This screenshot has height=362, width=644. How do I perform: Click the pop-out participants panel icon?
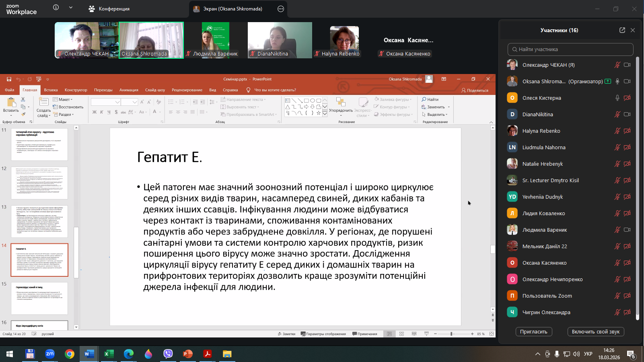click(x=622, y=30)
